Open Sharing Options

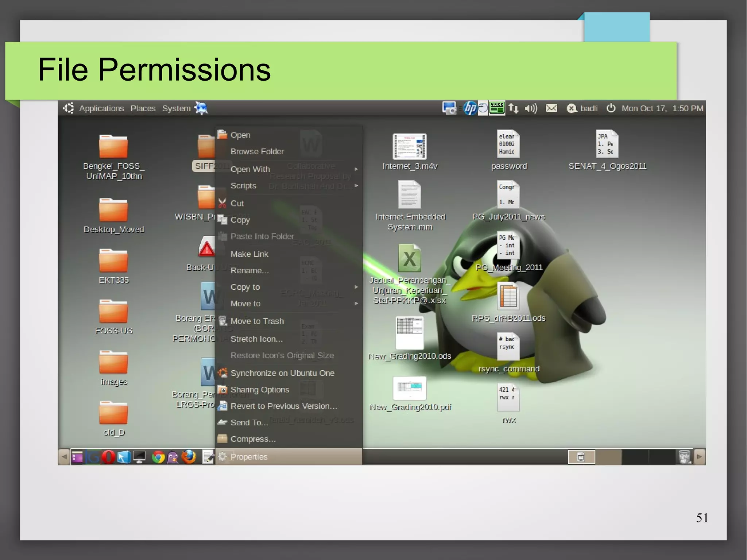click(289, 390)
